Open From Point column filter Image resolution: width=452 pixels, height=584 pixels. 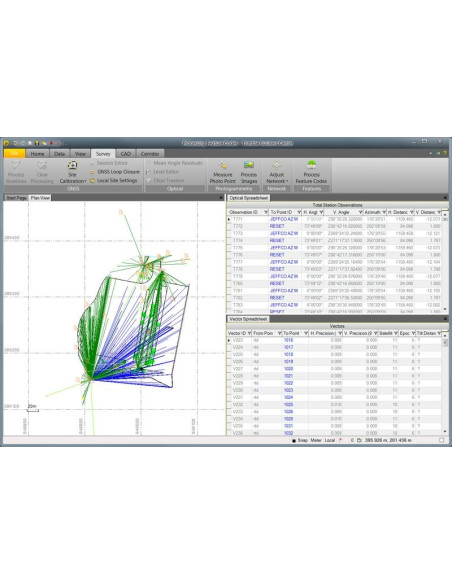click(x=279, y=333)
